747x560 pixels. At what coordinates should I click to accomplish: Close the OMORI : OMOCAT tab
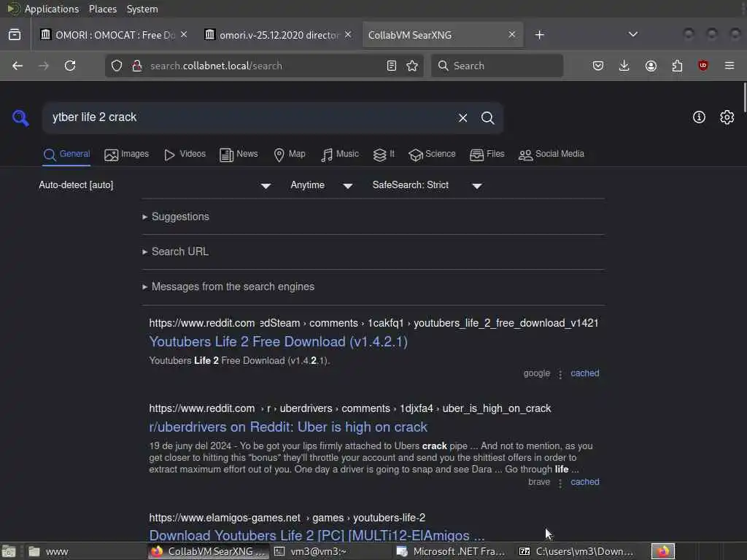pyautogui.click(x=184, y=35)
